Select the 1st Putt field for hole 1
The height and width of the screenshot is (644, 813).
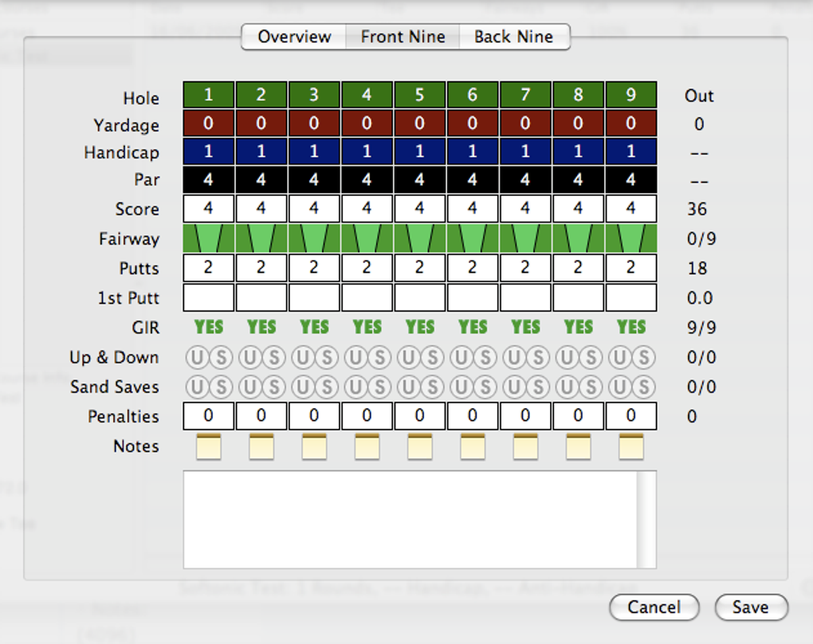(209, 297)
